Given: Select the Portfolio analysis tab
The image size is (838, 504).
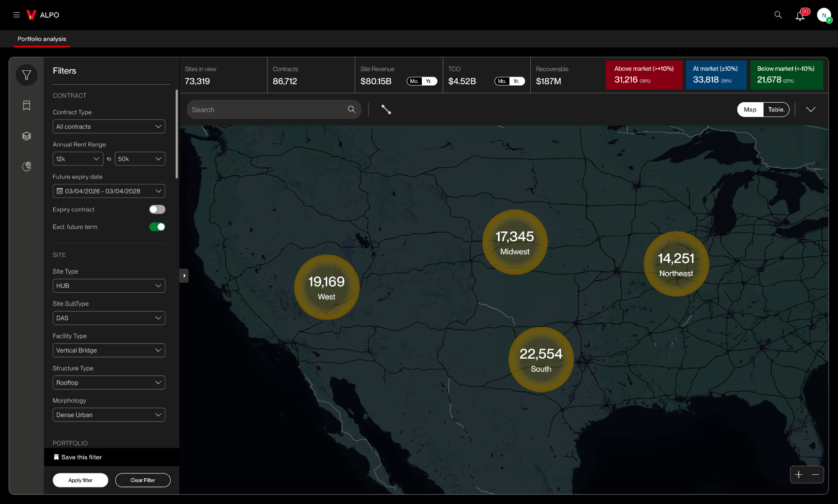Looking at the screenshot, I should coord(42,39).
